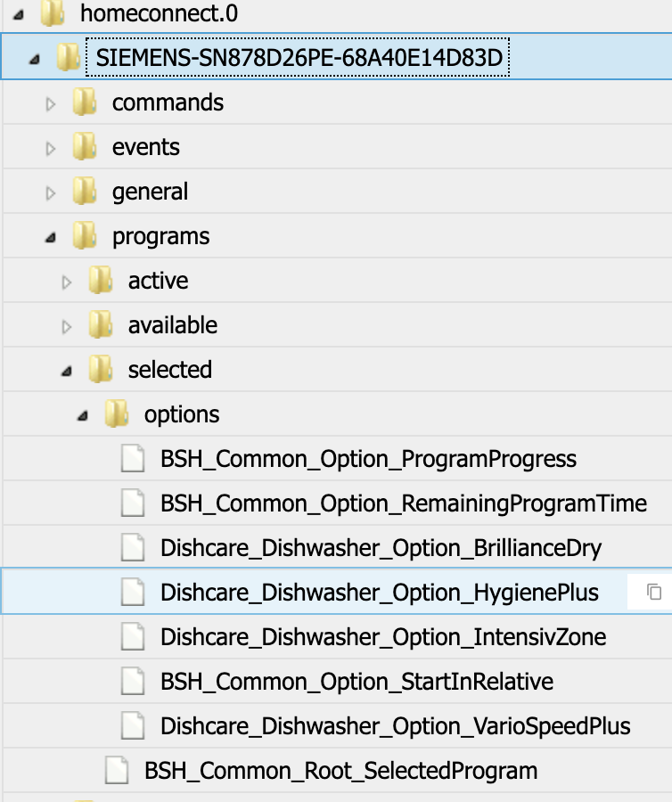Copy the HygienePlus object ID
The width and height of the screenshot is (672, 802).
point(654,592)
